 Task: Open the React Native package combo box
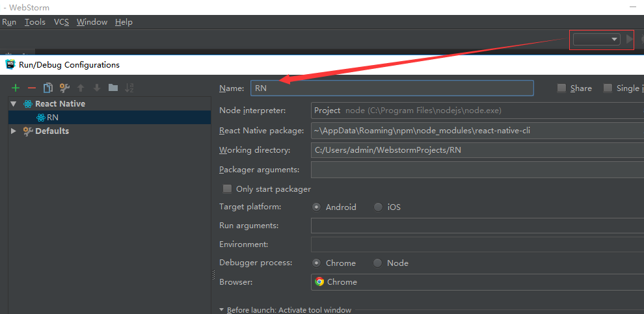pos(477,131)
